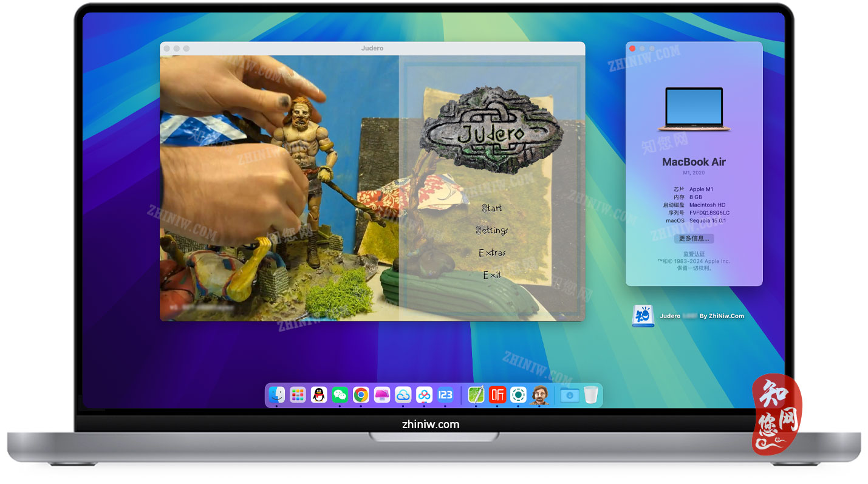The image size is (868, 484).
Task: Open Extras in Judero menu
Action: coord(492,253)
